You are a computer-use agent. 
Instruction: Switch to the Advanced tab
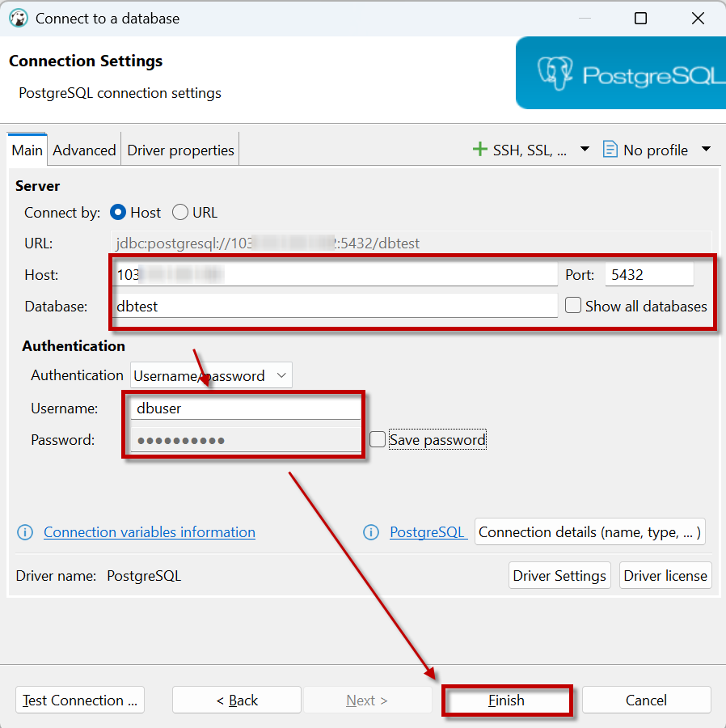[84, 150]
